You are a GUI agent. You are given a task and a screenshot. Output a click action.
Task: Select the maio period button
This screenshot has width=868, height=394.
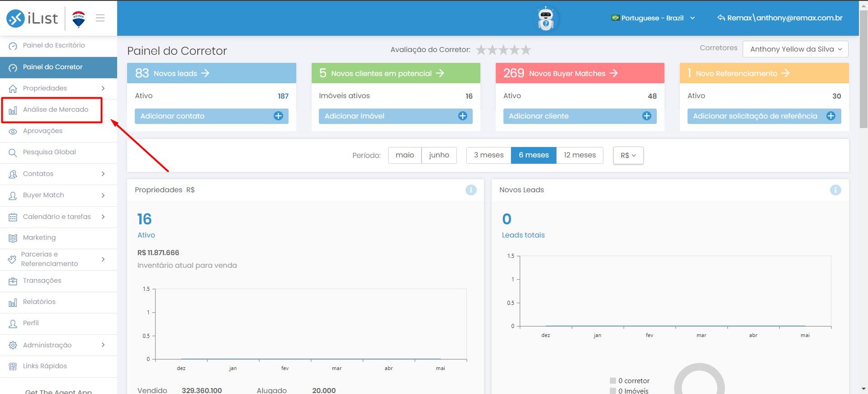tap(405, 155)
